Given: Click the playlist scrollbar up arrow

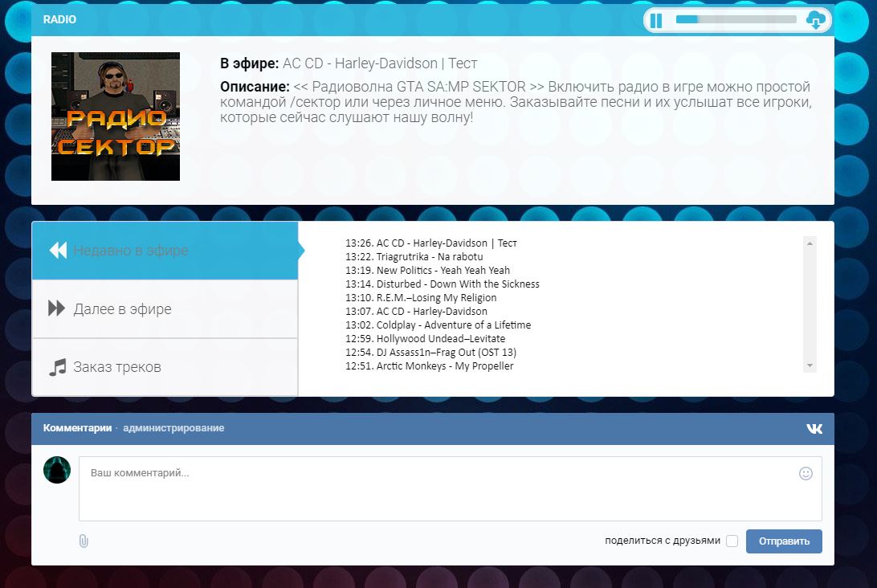Looking at the screenshot, I should (x=810, y=243).
